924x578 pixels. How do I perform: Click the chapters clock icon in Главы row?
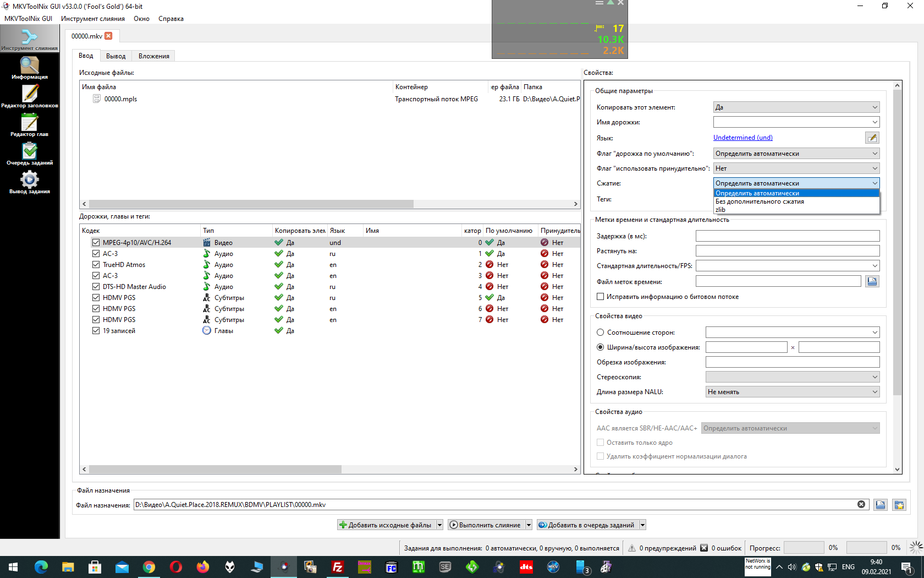click(x=207, y=330)
